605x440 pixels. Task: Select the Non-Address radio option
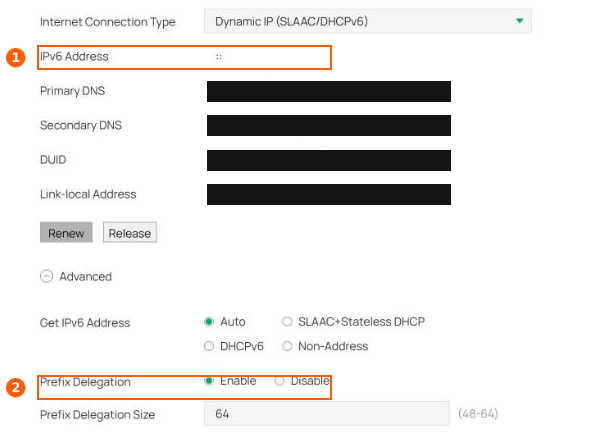coord(287,346)
